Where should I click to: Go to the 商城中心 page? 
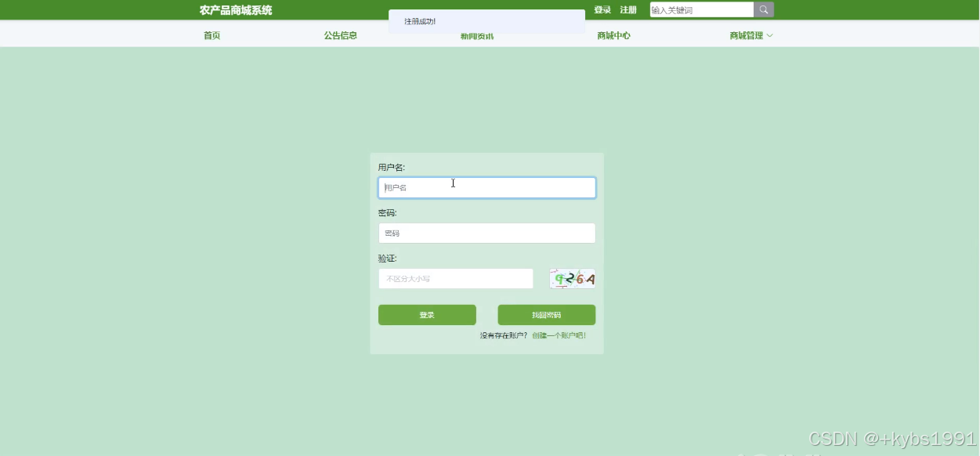click(612, 34)
